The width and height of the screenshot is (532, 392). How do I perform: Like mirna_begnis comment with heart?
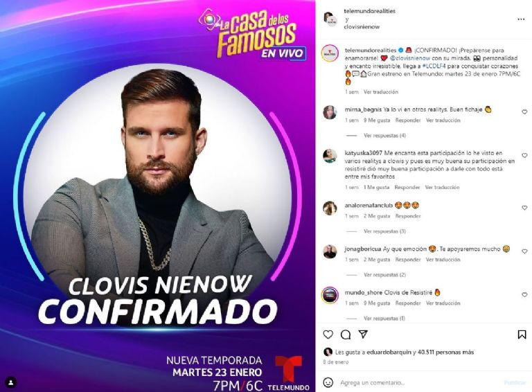coord(524,112)
